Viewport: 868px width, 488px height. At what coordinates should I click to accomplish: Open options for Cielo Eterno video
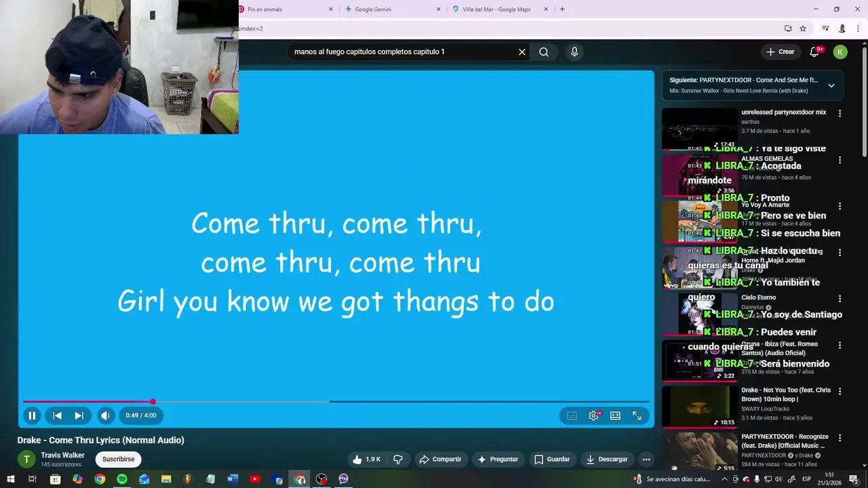point(840,298)
